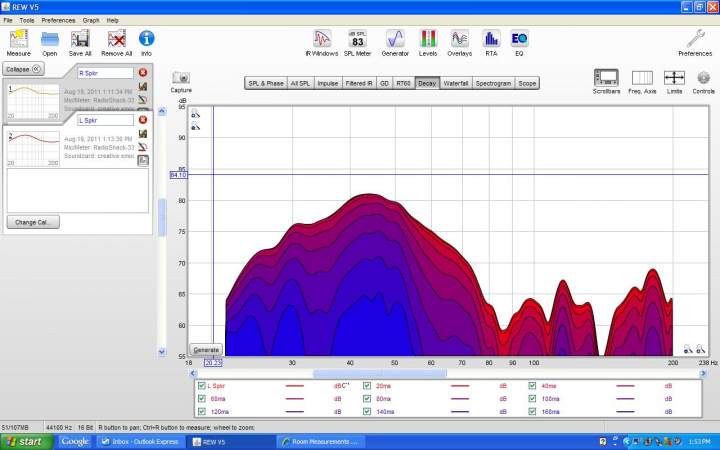Open the GD graph tab

tap(384, 83)
